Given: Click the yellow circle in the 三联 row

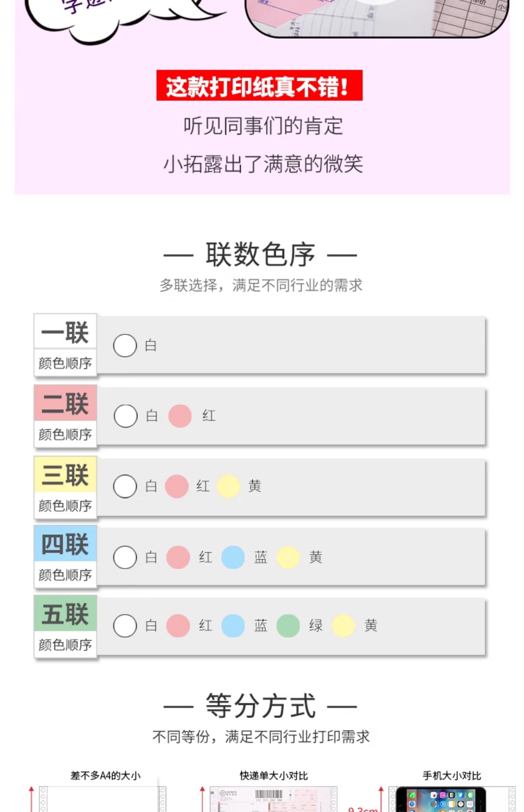Looking at the screenshot, I should pyautogui.click(x=229, y=486).
